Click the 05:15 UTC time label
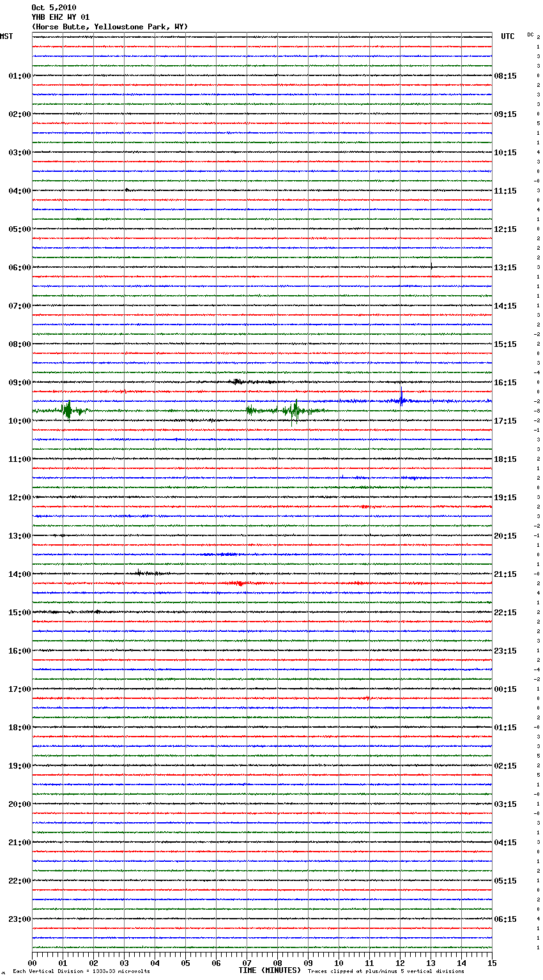This screenshot has height=980, width=543. (x=505, y=881)
